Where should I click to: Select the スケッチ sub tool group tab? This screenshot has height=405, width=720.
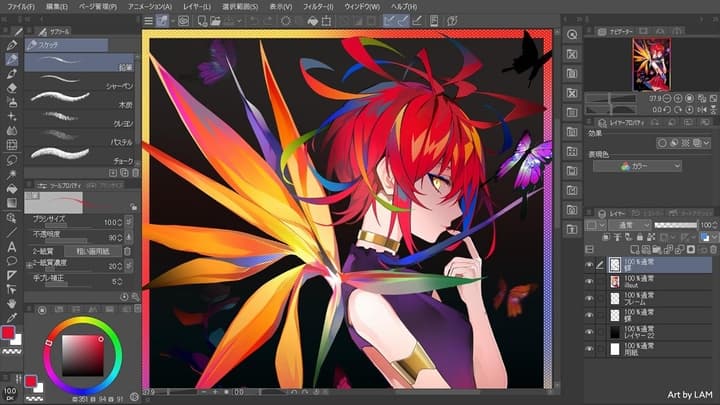click(67, 45)
